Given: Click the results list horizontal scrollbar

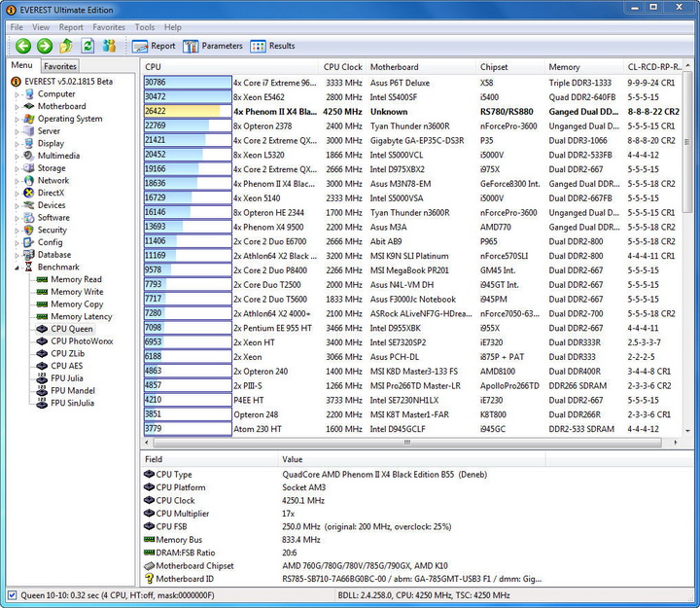Looking at the screenshot, I should click(x=407, y=443).
